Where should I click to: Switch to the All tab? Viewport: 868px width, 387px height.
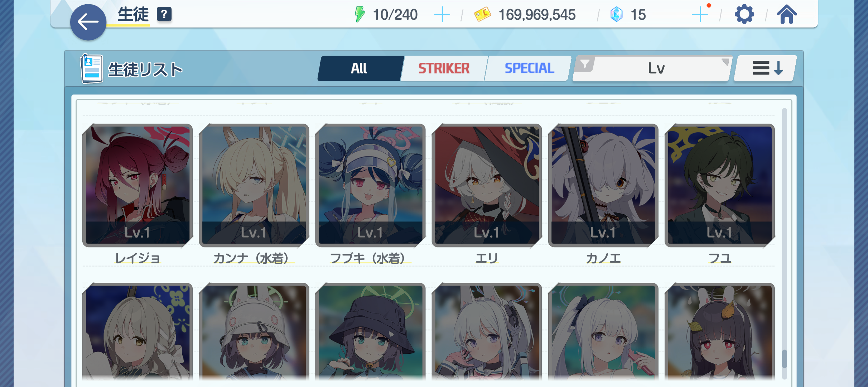coord(360,68)
